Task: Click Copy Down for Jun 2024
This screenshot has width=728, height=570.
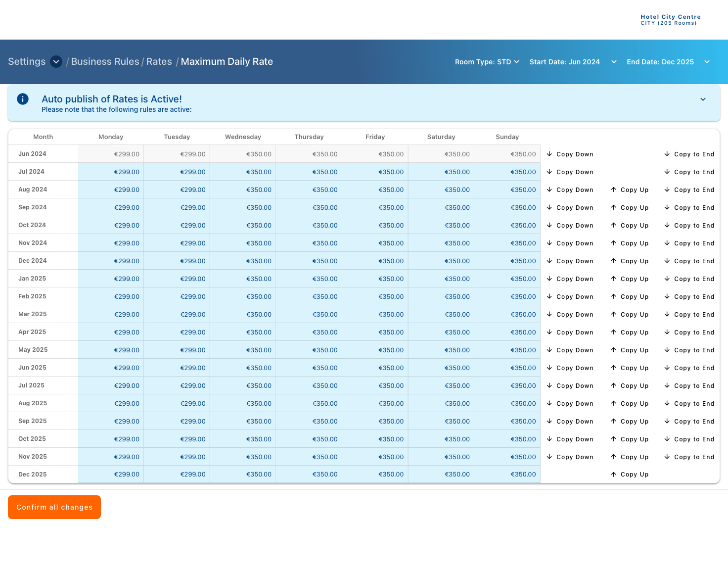Action: point(570,154)
